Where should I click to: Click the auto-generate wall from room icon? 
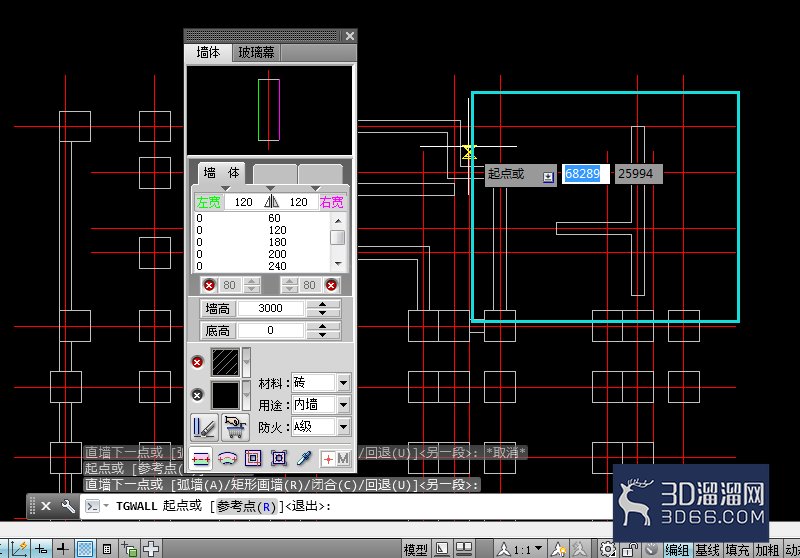click(x=279, y=459)
